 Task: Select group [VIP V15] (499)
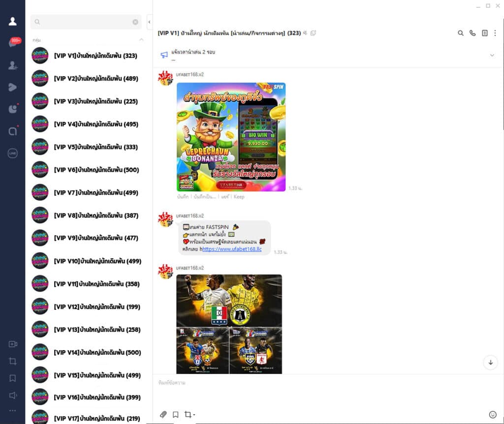click(x=88, y=375)
